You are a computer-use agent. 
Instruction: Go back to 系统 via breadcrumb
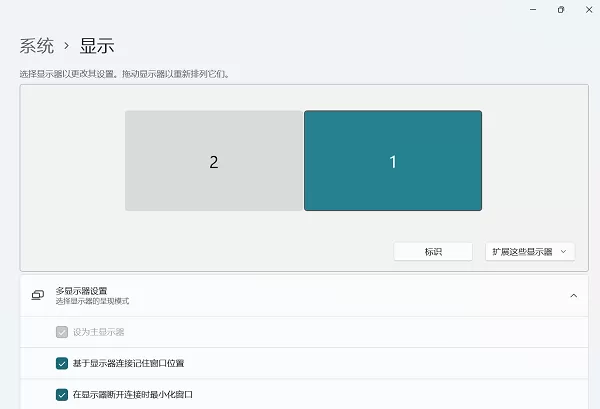tap(37, 46)
